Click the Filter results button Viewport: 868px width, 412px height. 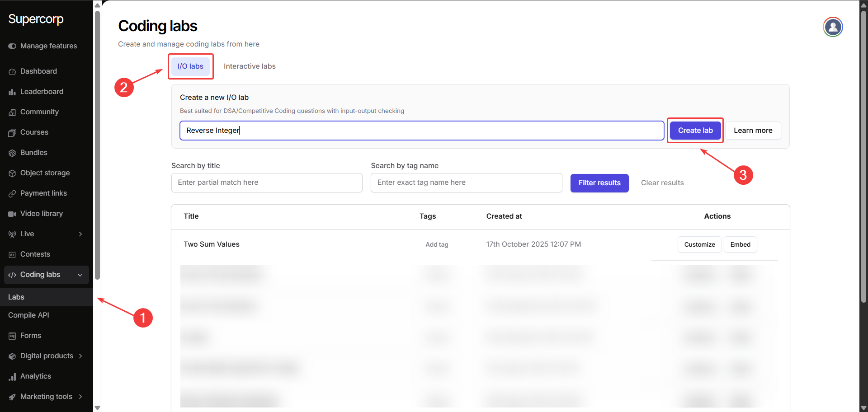(x=599, y=183)
